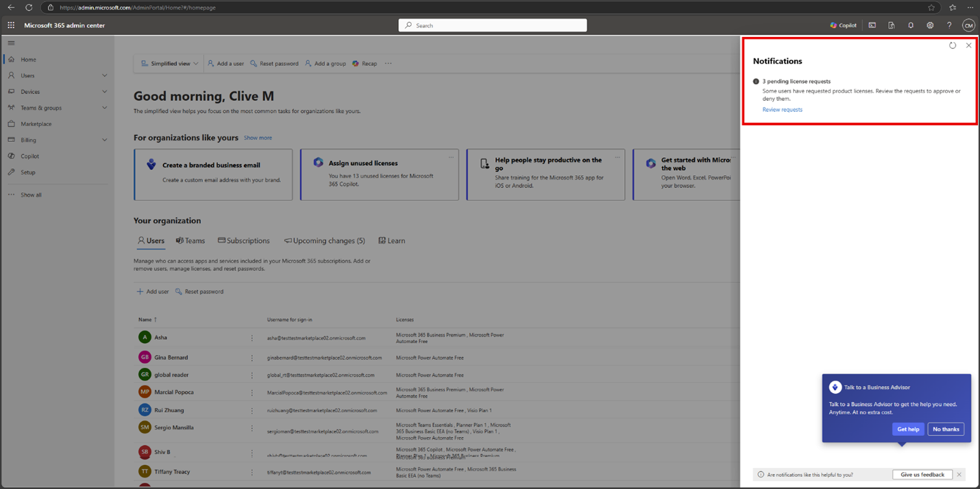Click the browser address bar
Viewport: 980px width, 489px height.
[x=490, y=8]
